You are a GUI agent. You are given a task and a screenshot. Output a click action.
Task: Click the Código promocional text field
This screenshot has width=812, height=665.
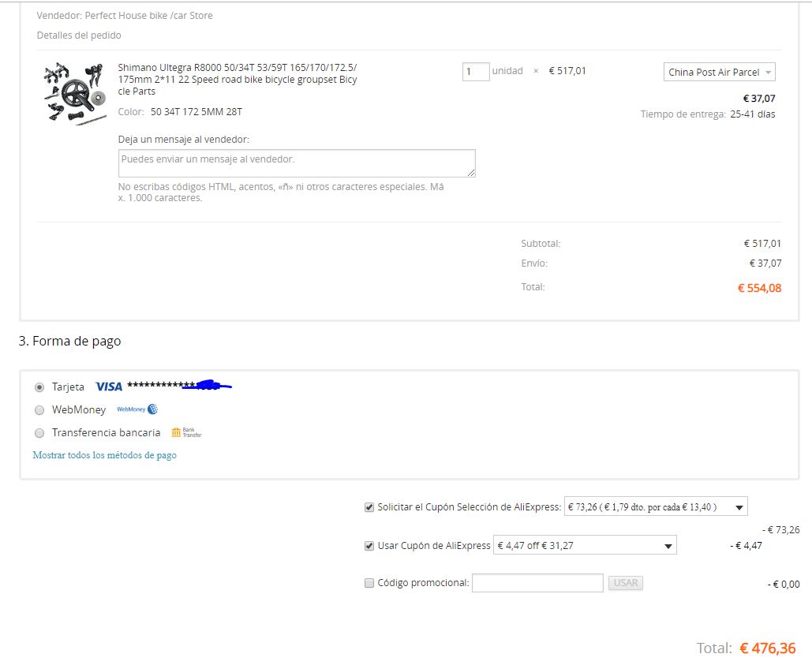pos(537,583)
